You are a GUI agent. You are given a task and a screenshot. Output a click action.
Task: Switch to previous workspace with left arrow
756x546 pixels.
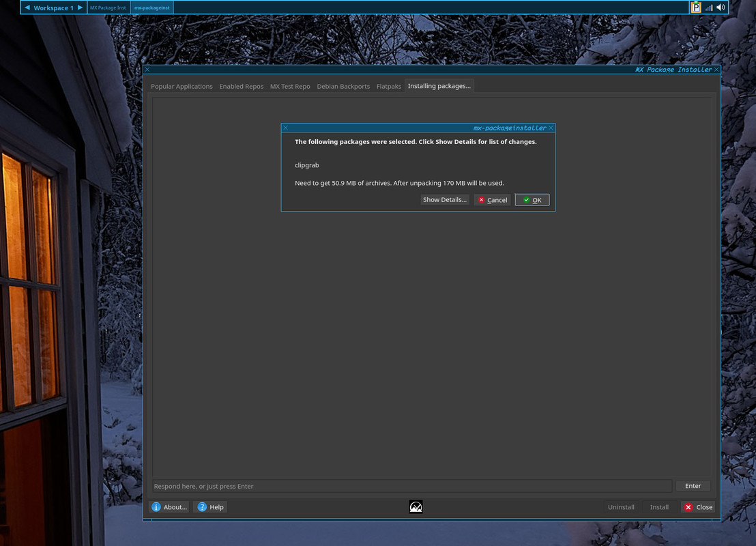[27, 8]
